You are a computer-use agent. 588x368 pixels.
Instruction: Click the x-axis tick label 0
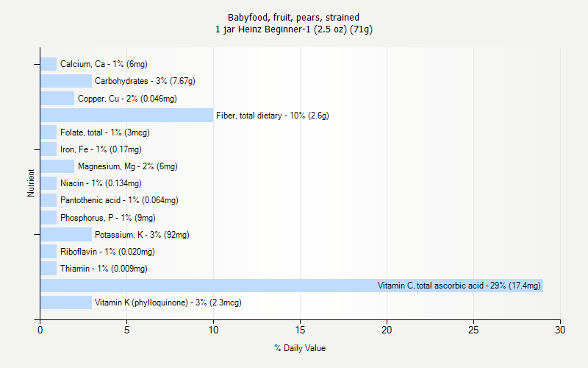(x=40, y=330)
